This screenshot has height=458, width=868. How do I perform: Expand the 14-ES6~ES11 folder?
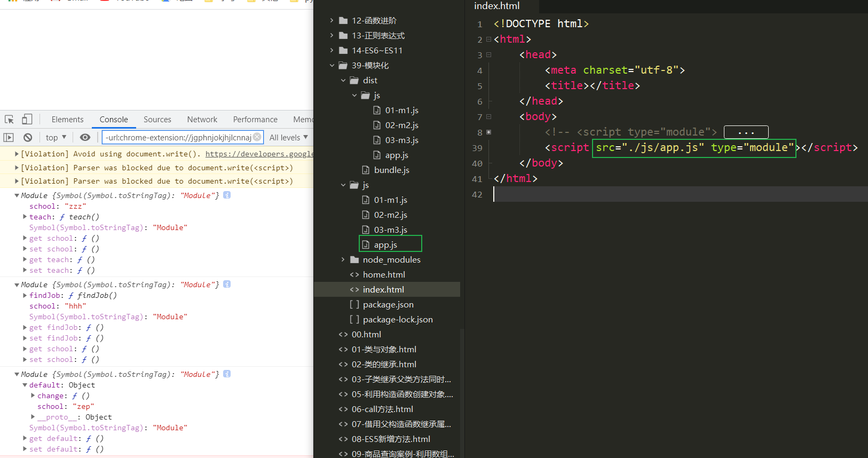[x=332, y=50]
